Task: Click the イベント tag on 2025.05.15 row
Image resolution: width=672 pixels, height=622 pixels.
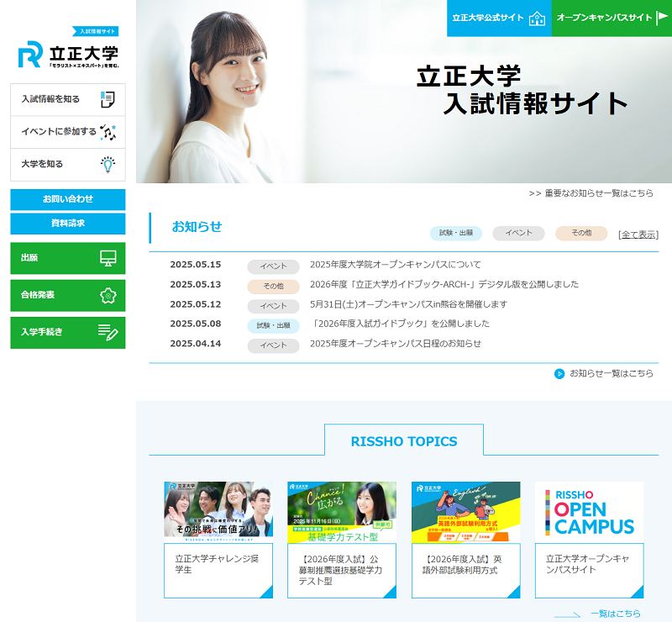Action: click(274, 266)
